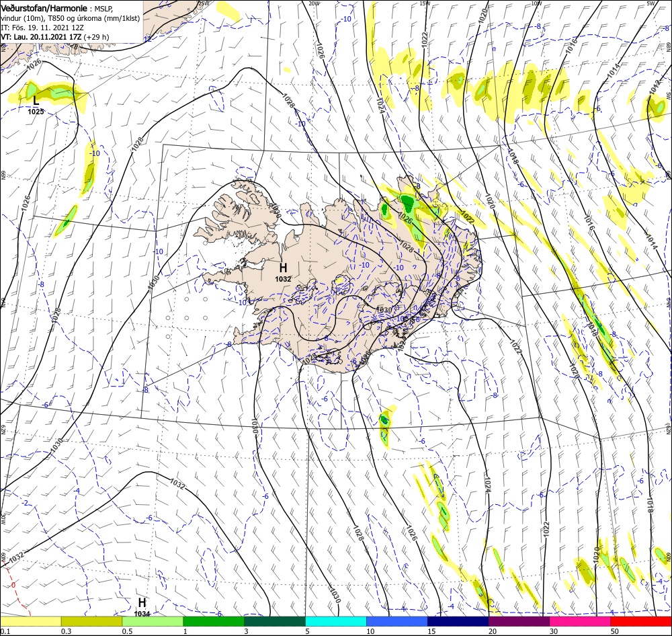
Task: Click the yellow 0.1–0.3 legend swatch
Action: [30, 621]
